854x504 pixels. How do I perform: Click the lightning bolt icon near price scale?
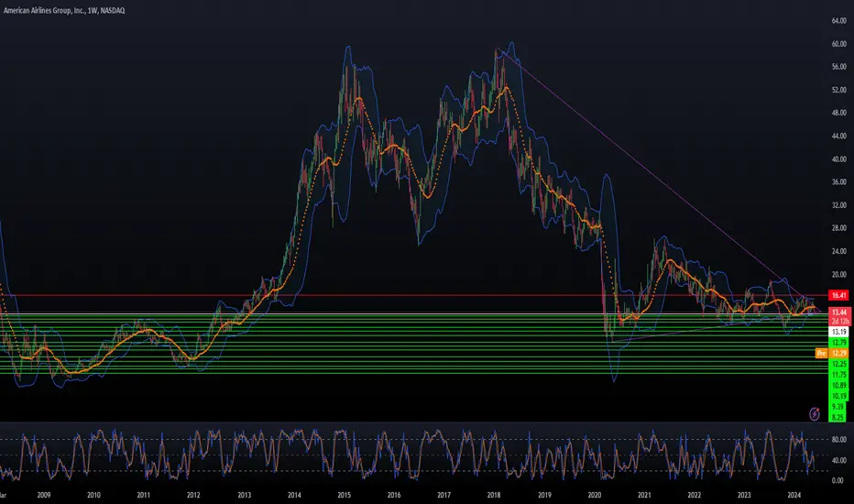(815, 414)
